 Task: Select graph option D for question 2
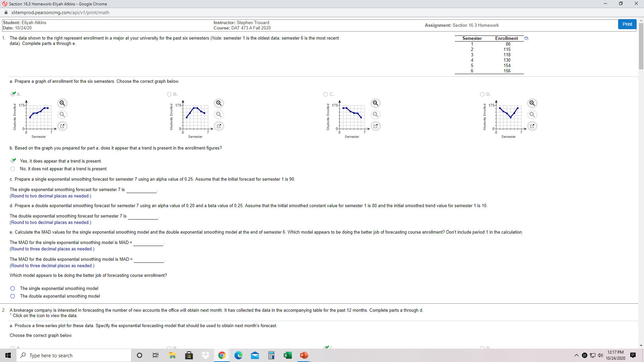click(482, 348)
